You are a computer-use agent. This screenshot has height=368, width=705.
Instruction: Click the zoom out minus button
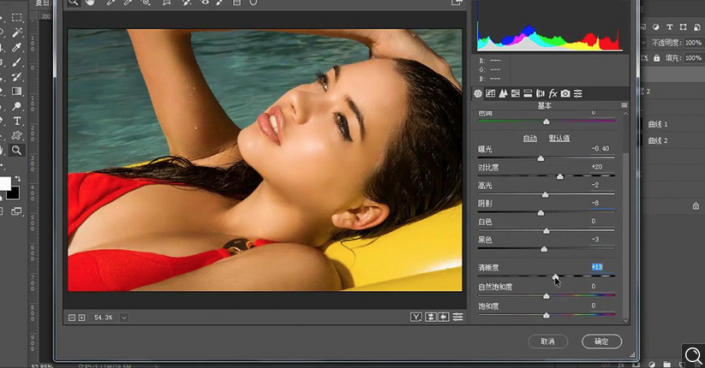tap(72, 318)
